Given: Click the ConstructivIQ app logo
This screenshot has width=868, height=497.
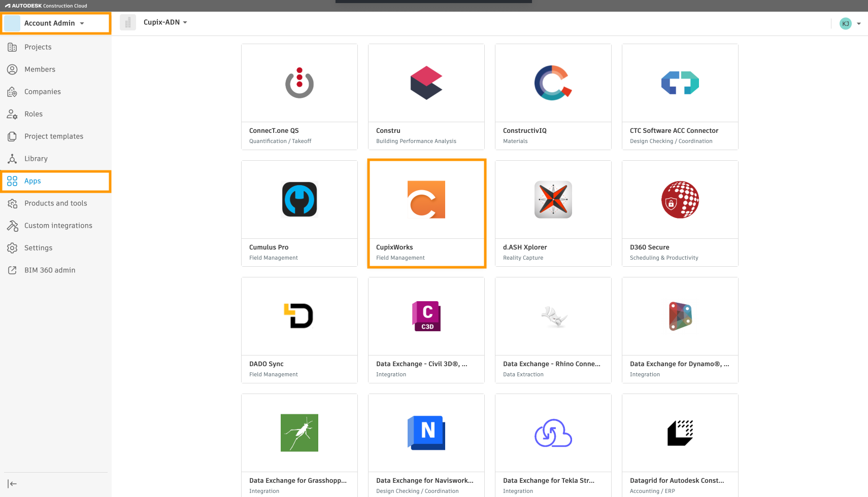Looking at the screenshot, I should 553,83.
